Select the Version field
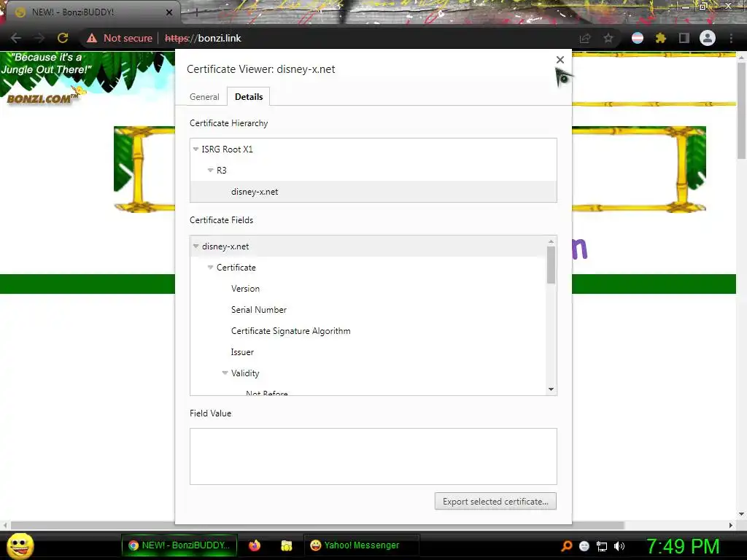Image resolution: width=747 pixels, height=560 pixels. [368, 288]
